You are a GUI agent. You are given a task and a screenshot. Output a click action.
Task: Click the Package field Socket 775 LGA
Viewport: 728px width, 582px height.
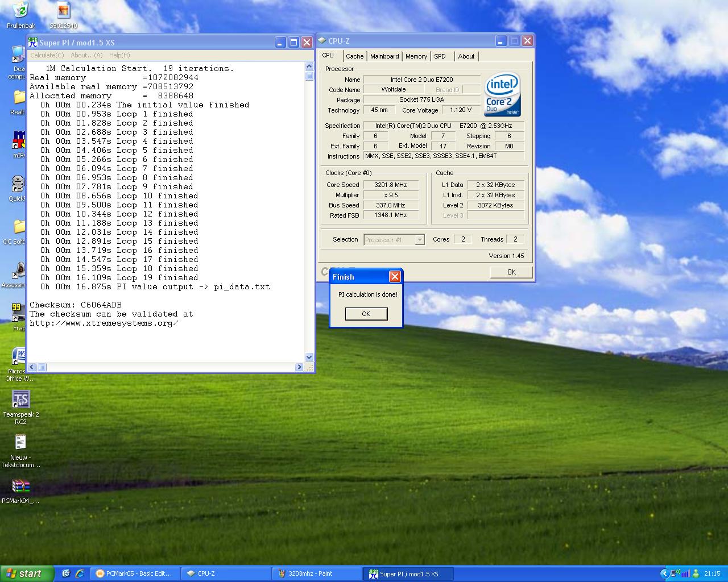click(x=422, y=100)
